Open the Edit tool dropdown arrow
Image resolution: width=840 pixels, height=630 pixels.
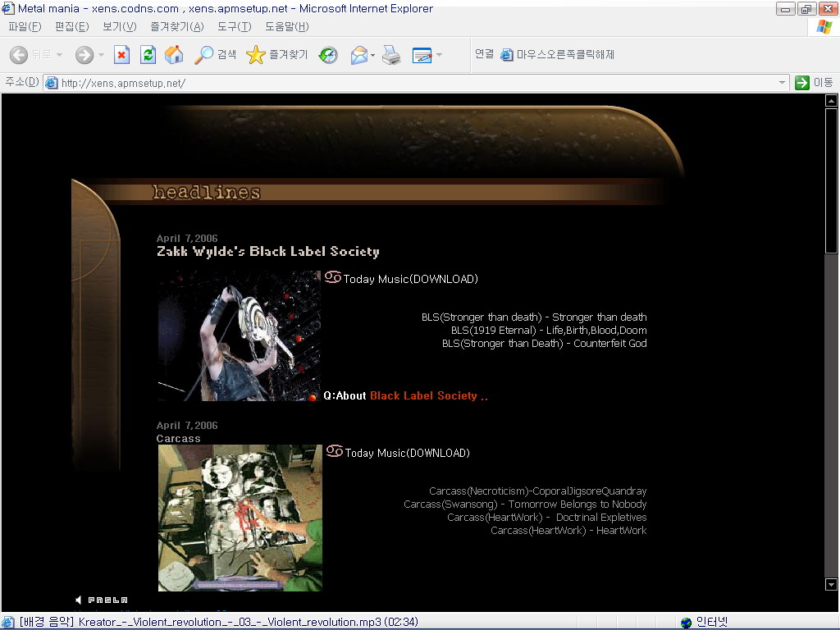click(440, 55)
